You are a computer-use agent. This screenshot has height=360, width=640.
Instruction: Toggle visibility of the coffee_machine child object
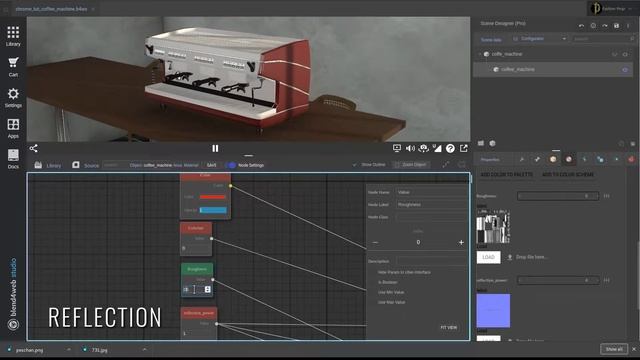[x=625, y=70]
